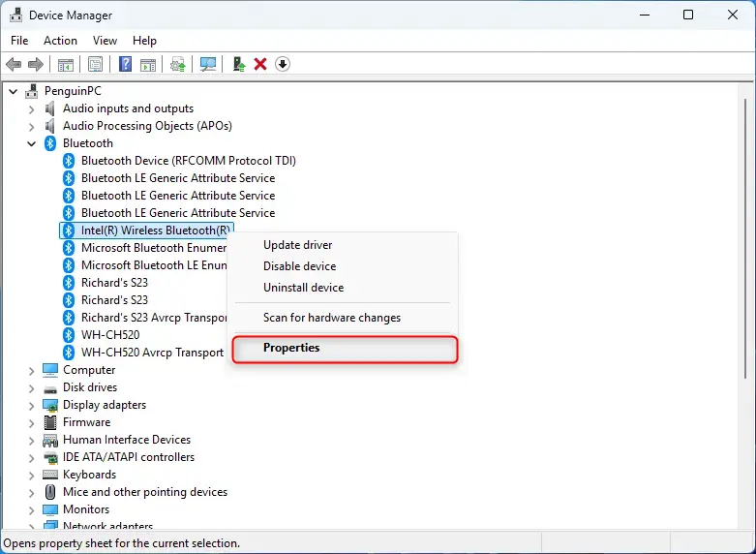Click the Bluetooth category icon
756x554 pixels.
pyautogui.click(x=50, y=143)
